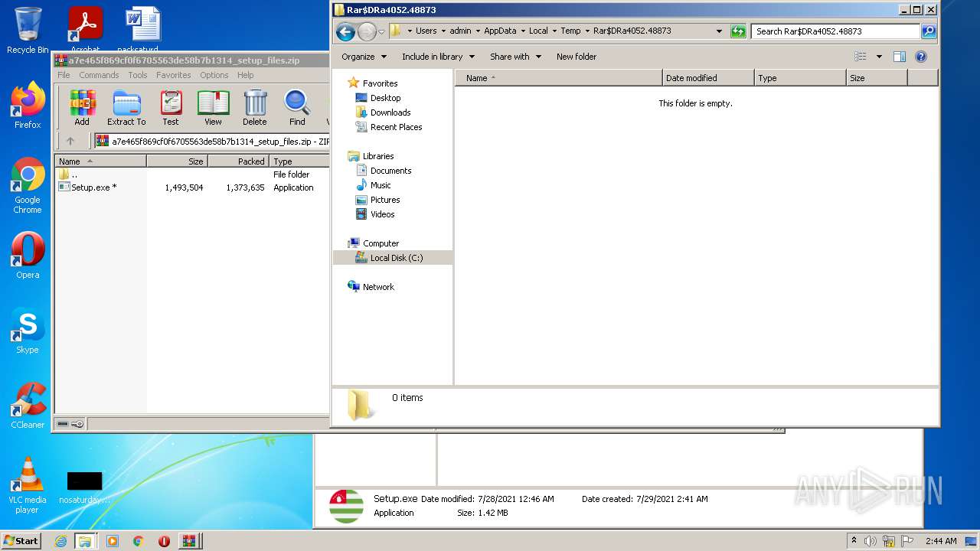Expand the Share with dropdown
This screenshot has width=980, height=551.
(x=515, y=57)
